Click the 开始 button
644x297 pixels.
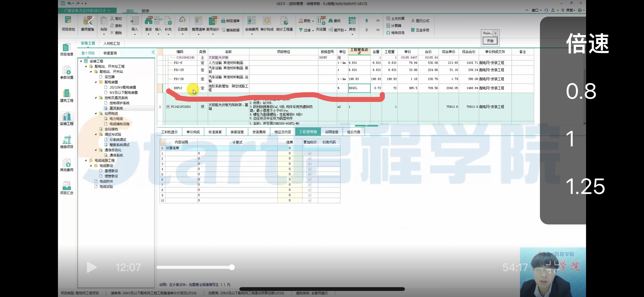click(490, 41)
